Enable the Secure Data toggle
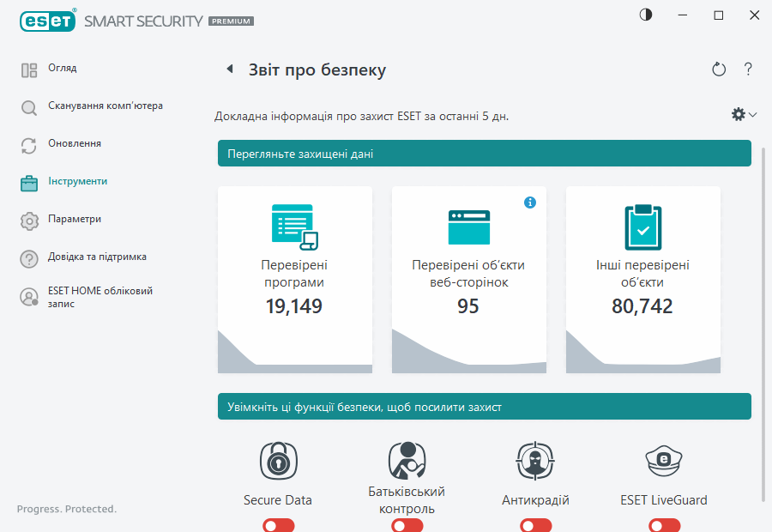 click(x=278, y=524)
